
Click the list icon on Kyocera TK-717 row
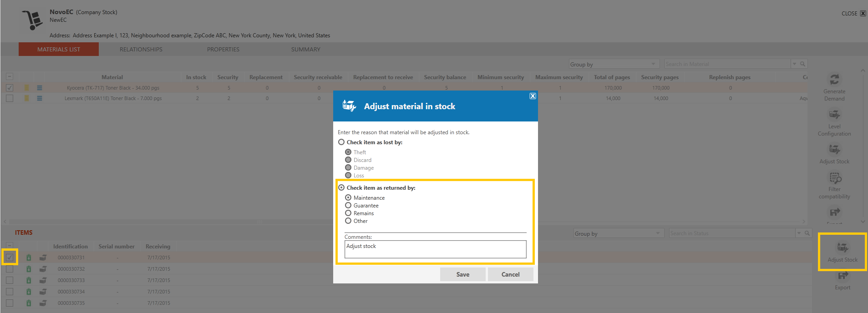pos(40,88)
